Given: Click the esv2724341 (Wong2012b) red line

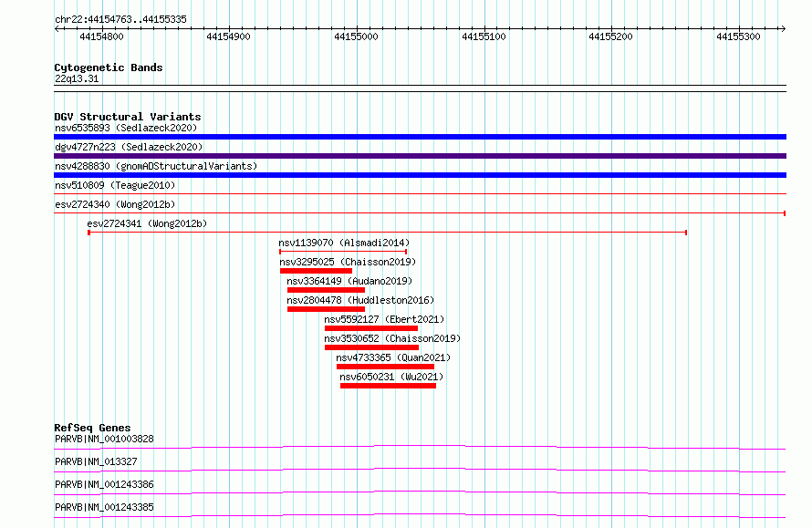Looking at the screenshot, I should click(x=388, y=233).
